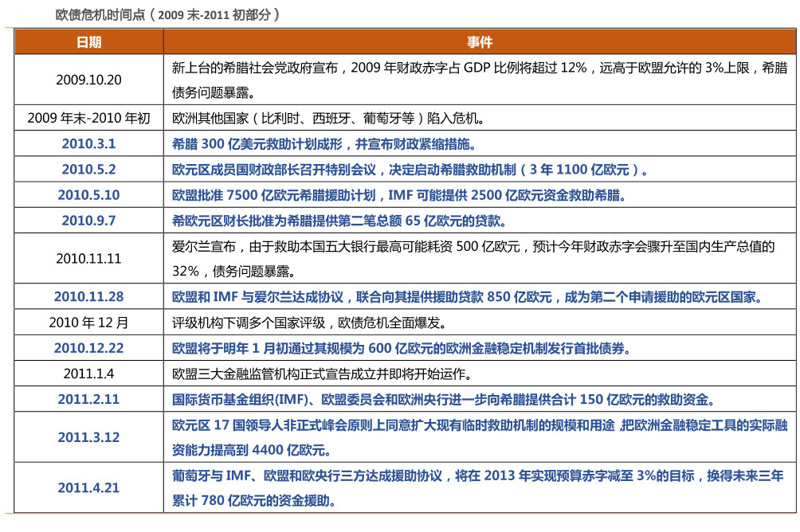800x532 pixels.
Task: Click the 日期 column header
Action: [88, 42]
